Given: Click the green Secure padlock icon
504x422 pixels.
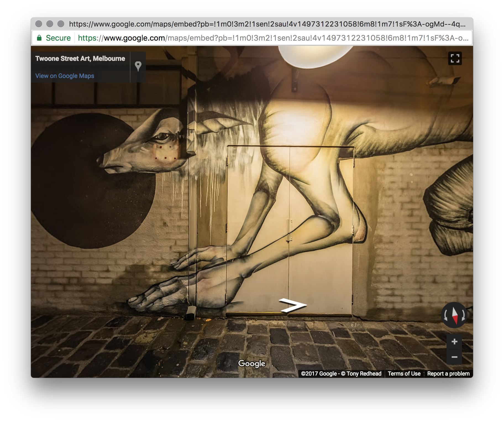Looking at the screenshot, I should tap(39, 38).
